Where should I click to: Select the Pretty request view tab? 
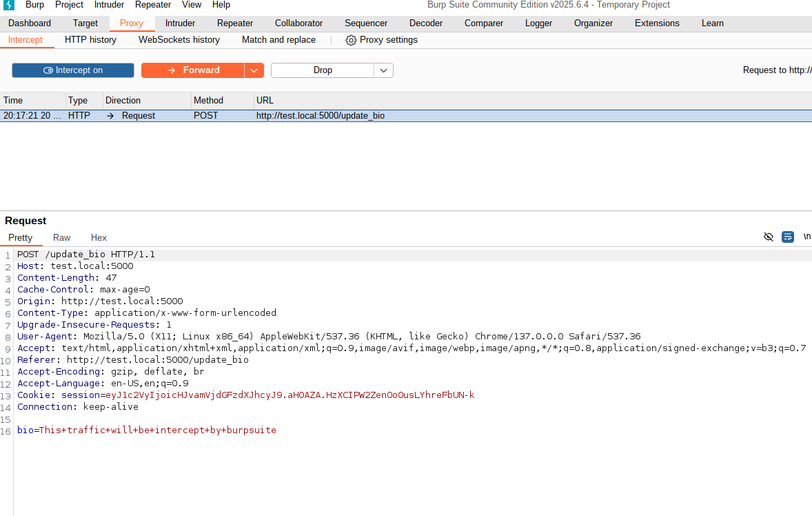(x=20, y=238)
